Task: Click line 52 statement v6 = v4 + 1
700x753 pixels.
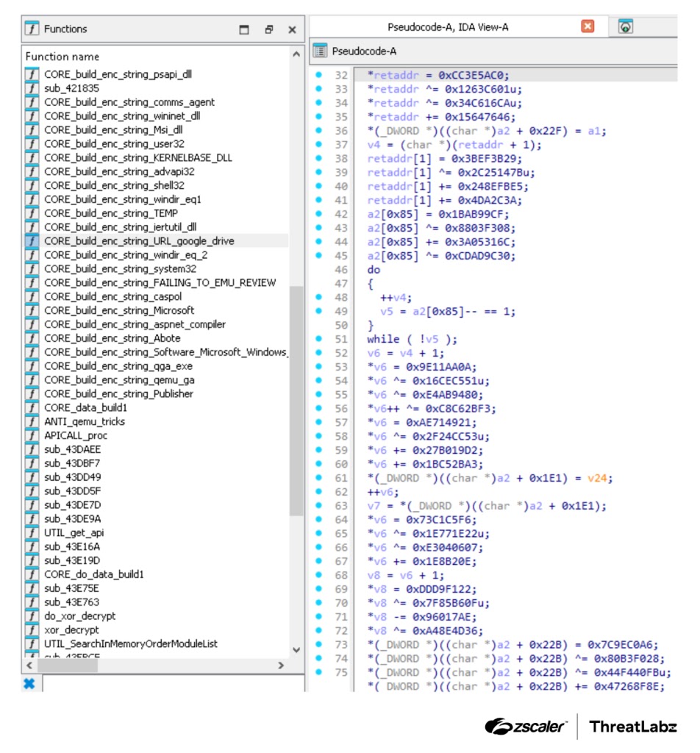Action: (x=405, y=354)
